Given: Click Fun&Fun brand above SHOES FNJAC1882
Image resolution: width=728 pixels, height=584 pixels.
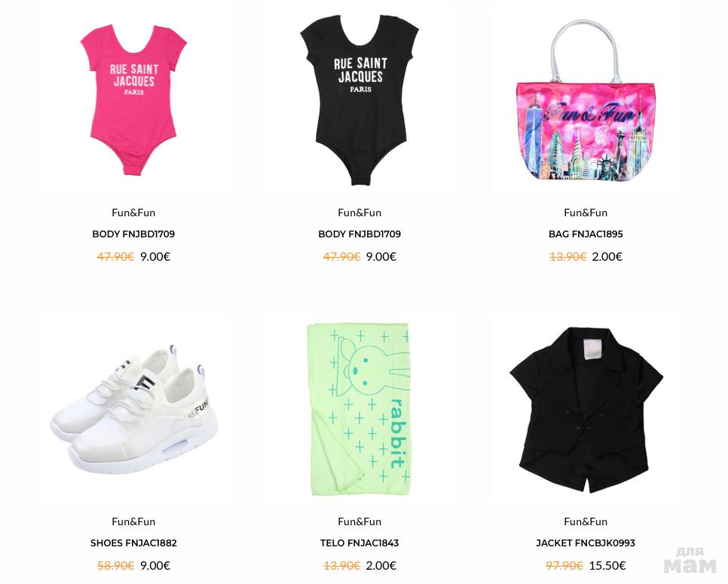Looking at the screenshot, I should [x=133, y=521].
